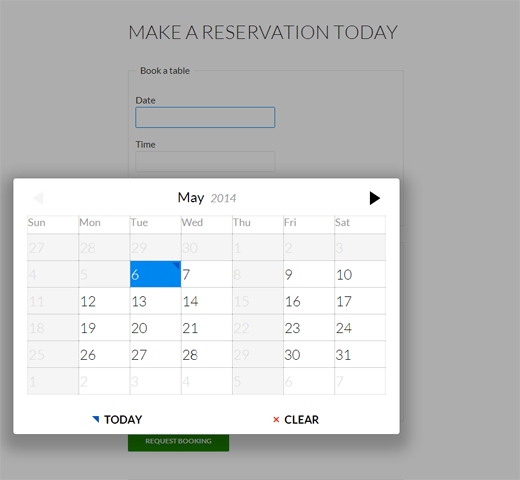This screenshot has height=480, width=520.
Task: Click the faded previous month arrow
Action: pos(38,198)
